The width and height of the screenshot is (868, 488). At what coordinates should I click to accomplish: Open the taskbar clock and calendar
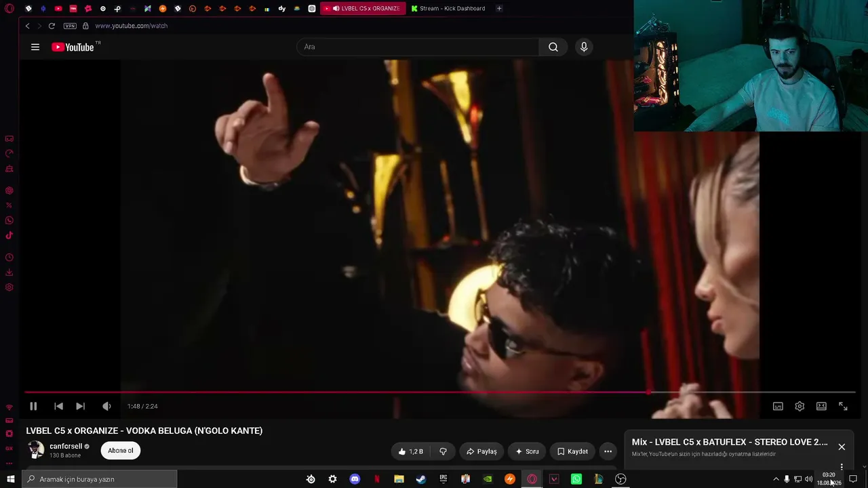[x=829, y=479]
